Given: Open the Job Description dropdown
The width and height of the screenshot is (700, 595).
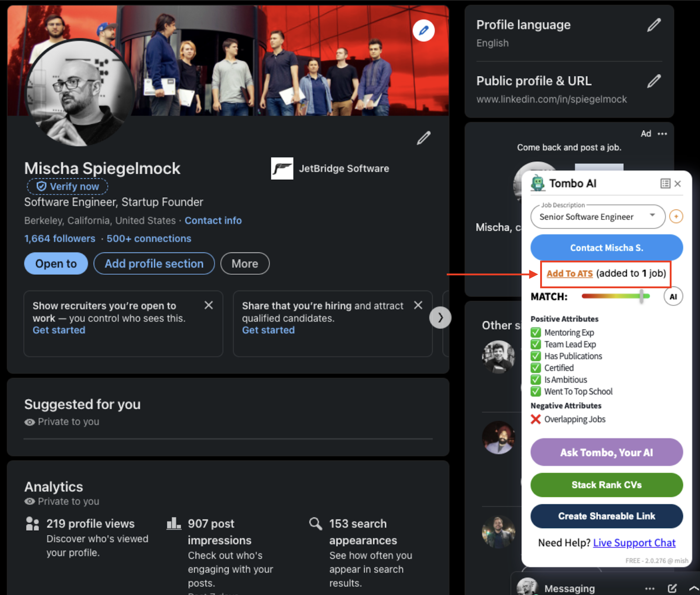Looking at the screenshot, I should (x=598, y=217).
